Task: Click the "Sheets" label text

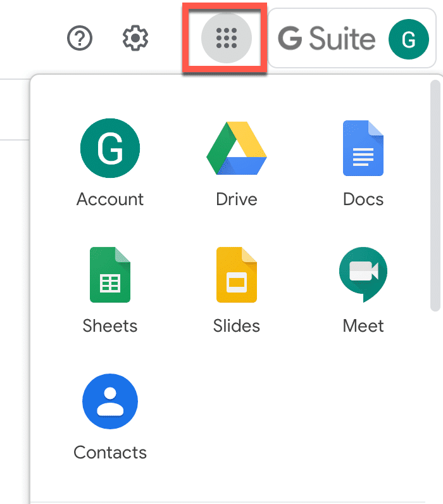Action: 110,326
